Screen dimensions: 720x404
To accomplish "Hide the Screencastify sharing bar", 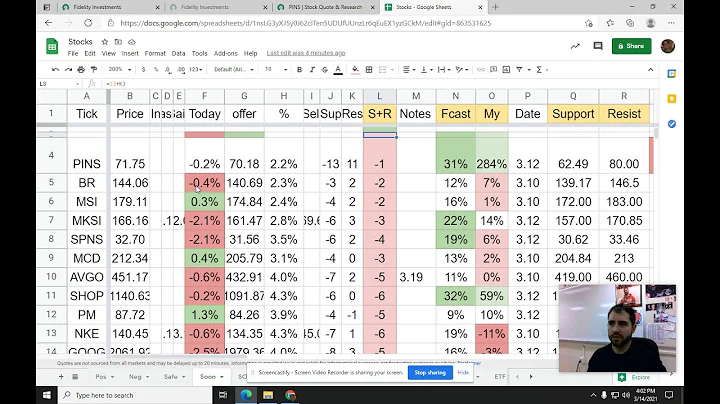I will coord(463,372).
